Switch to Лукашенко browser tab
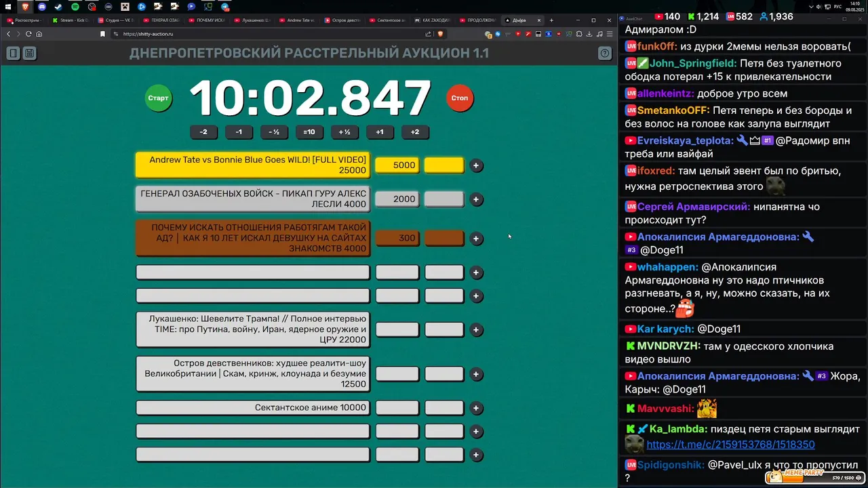The height and width of the screenshot is (488, 868). 252,20
